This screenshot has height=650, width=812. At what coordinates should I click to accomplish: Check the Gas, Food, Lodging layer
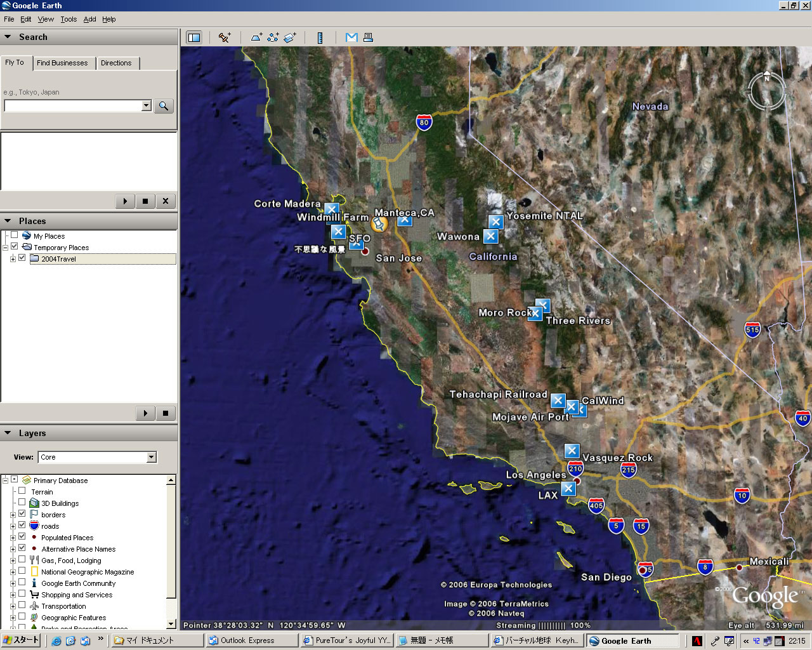click(x=22, y=559)
